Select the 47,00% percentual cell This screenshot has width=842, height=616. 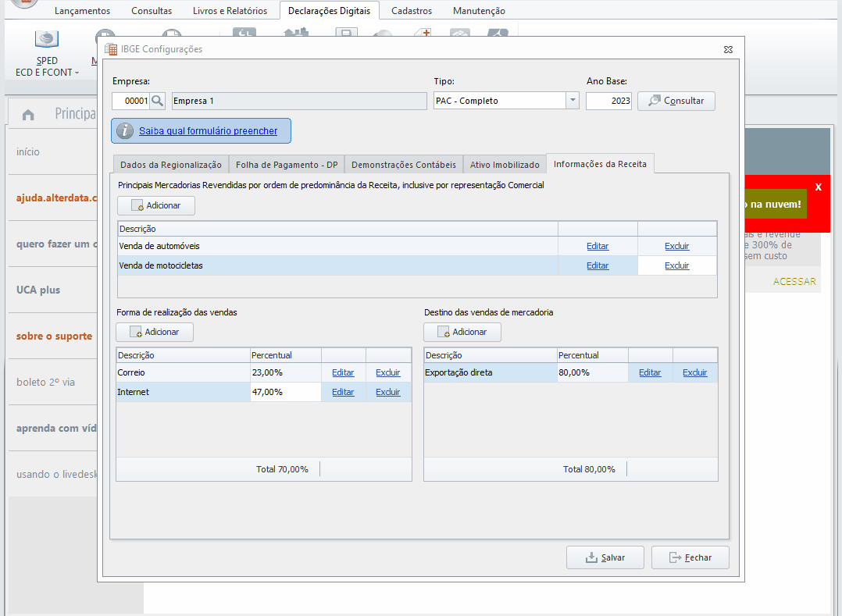[x=286, y=392]
